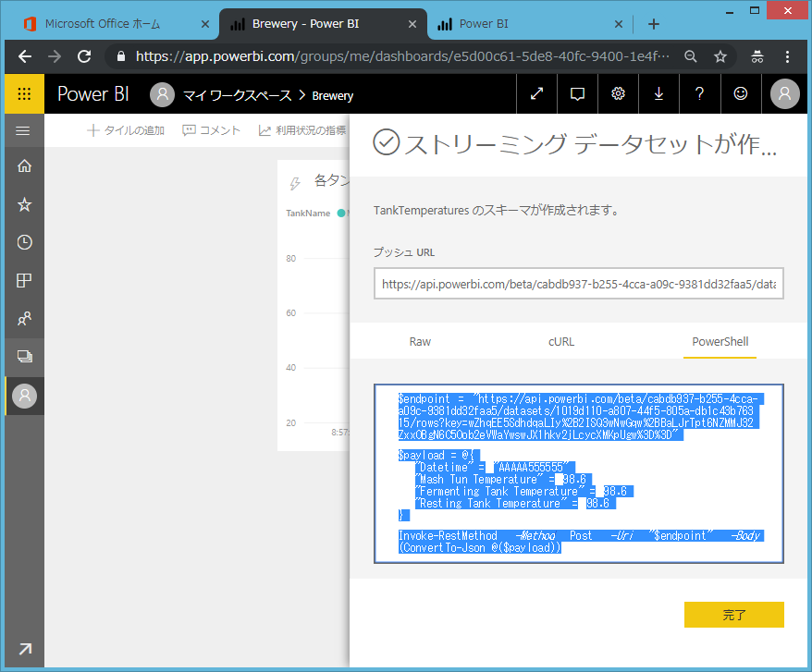Click the ストリーミング データセット heading

pos(590,144)
